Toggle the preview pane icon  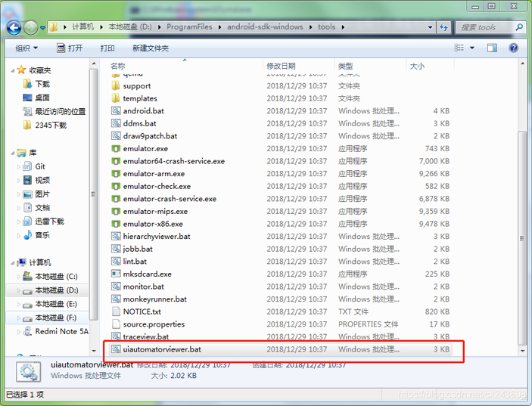pyautogui.click(x=492, y=48)
